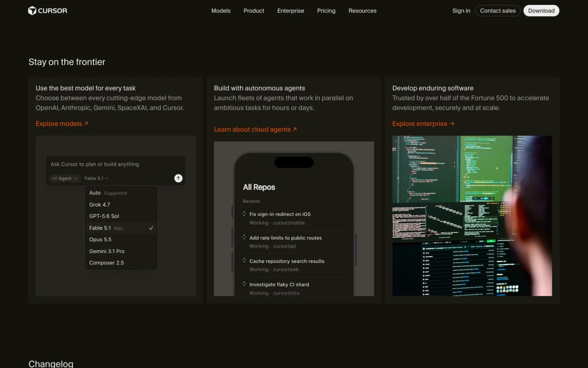Choose GPT-5.6 Sol in the model list
The width and height of the screenshot is (588, 368).
pos(121,216)
